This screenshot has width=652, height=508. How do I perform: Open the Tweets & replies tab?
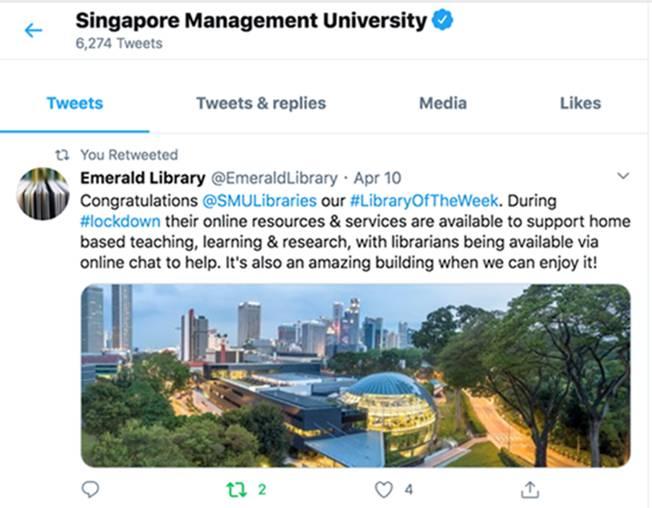pyautogui.click(x=261, y=103)
